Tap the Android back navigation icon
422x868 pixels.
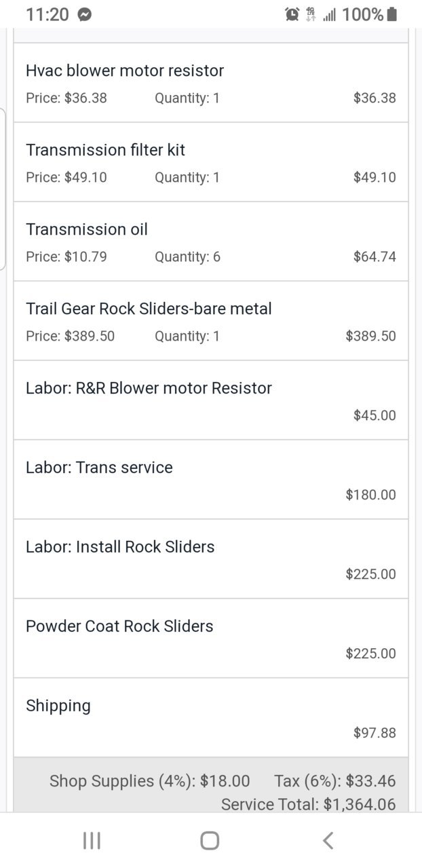coord(328,841)
